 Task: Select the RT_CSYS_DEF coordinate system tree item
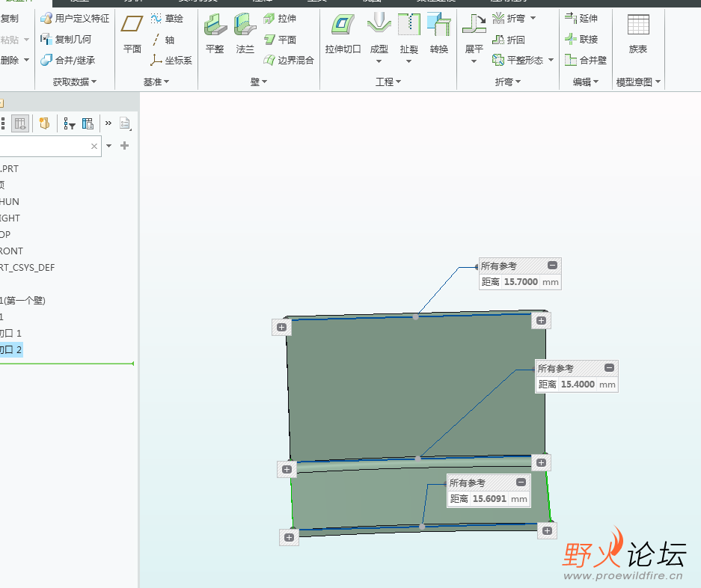click(x=27, y=267)
